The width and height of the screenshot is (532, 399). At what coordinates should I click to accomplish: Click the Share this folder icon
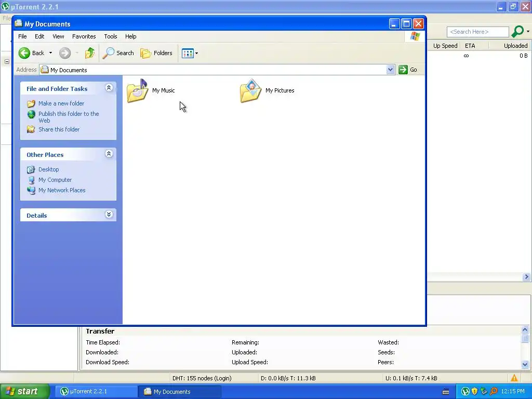coord(31,129)
